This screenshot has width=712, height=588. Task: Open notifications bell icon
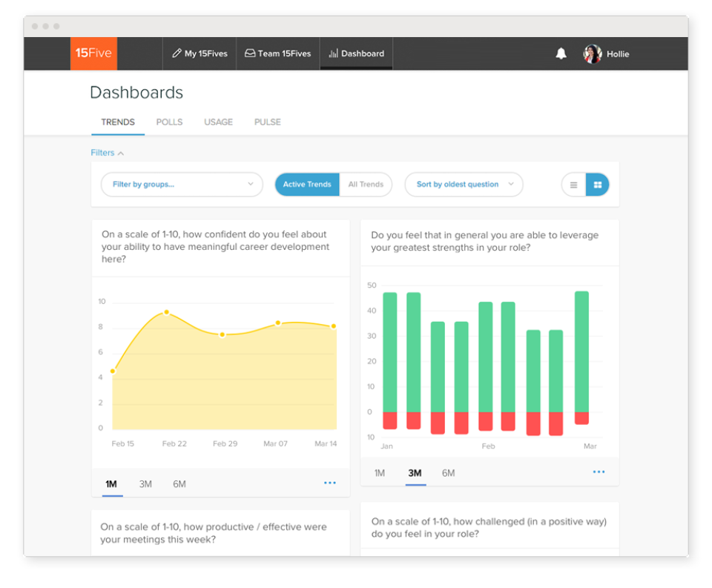tap(561, 53)
